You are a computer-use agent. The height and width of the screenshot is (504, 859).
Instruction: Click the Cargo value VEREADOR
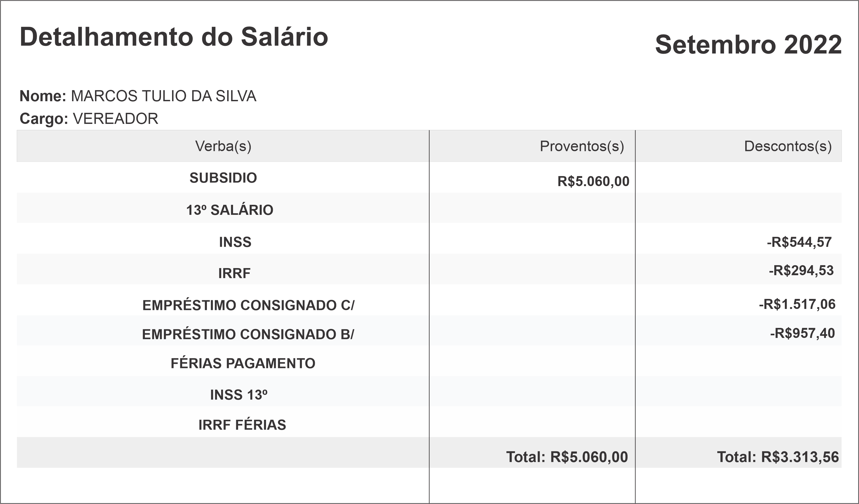[116, 119]
